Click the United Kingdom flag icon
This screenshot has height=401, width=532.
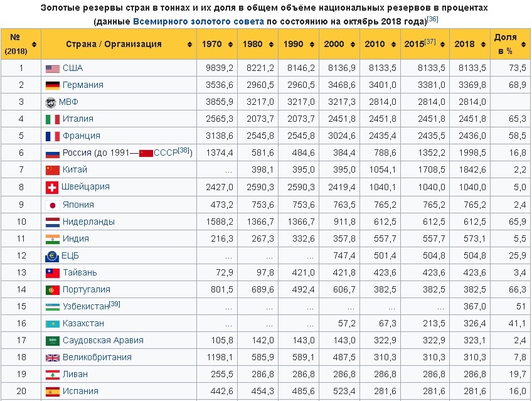[x=52, y=358]
